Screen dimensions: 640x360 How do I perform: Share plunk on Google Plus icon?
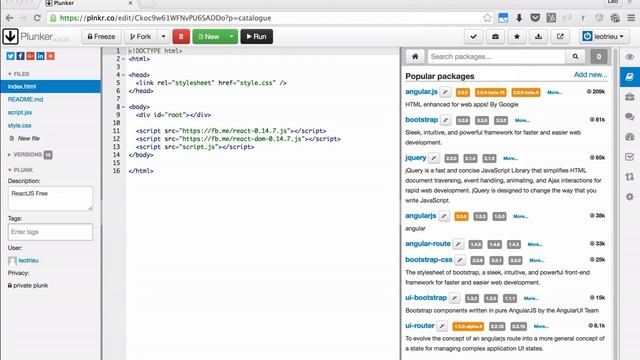[30, 56]
